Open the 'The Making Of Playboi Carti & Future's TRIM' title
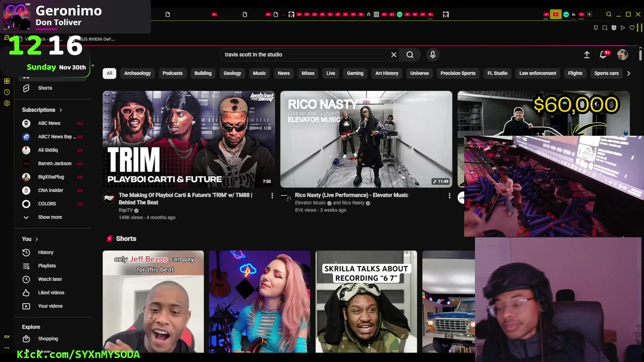This screenshot has height=362, width=644. pyautogui.click(x=186, y=199)
